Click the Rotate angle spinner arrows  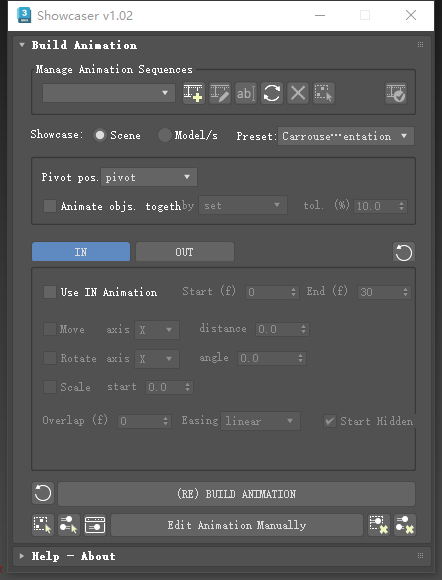click(x=301, y=358)
